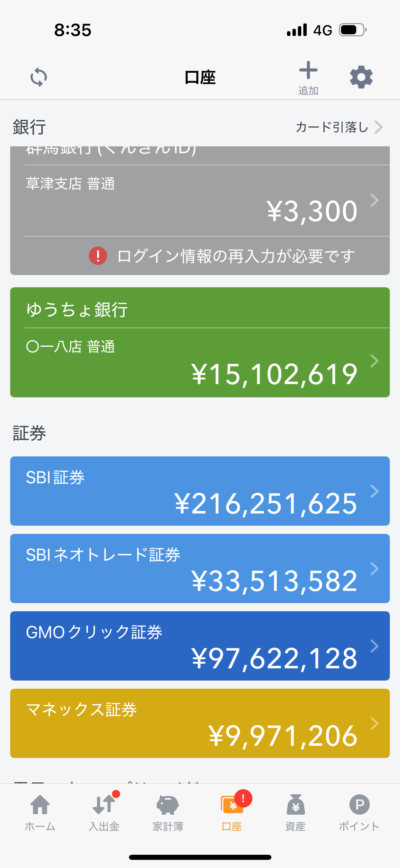This screenshot has width=400, height=868.
Task: Tap the 資産 money bag icon
Action: tap(296, 805)
